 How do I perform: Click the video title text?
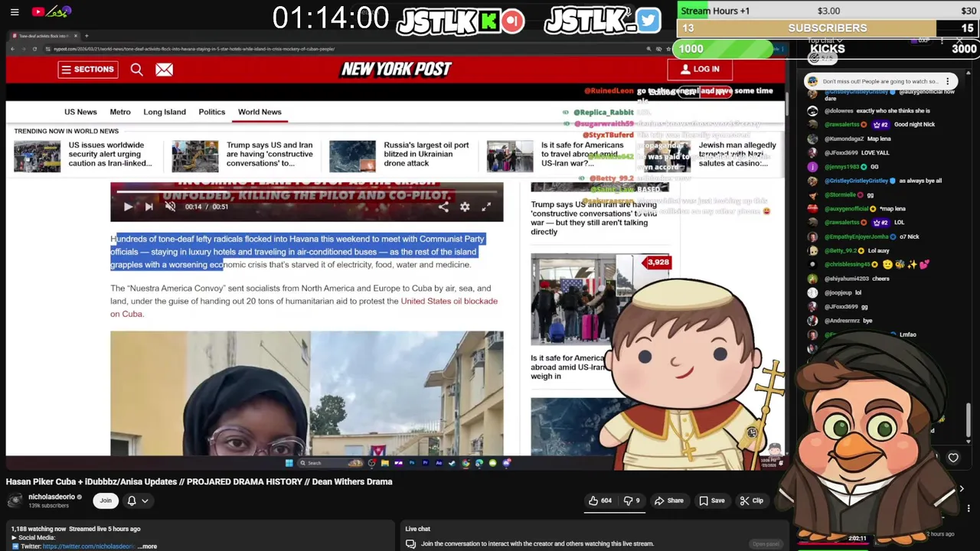(199, 481)
